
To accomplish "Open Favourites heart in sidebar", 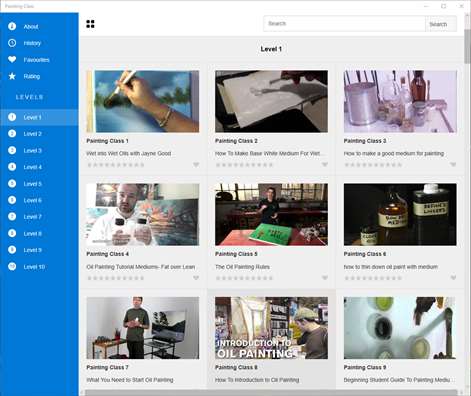I will click(12, 59).
